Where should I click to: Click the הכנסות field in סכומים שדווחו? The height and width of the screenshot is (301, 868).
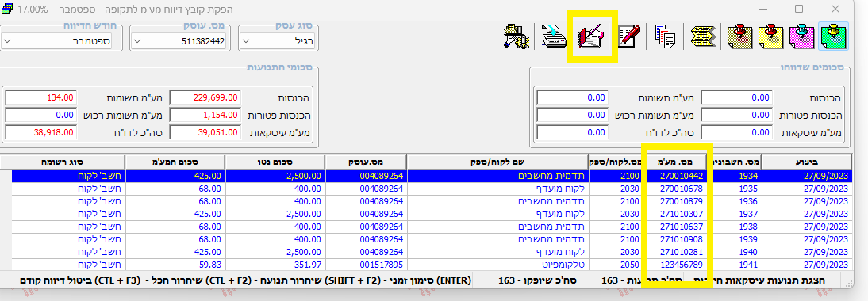pyautogui.click(x=737, y=97)
